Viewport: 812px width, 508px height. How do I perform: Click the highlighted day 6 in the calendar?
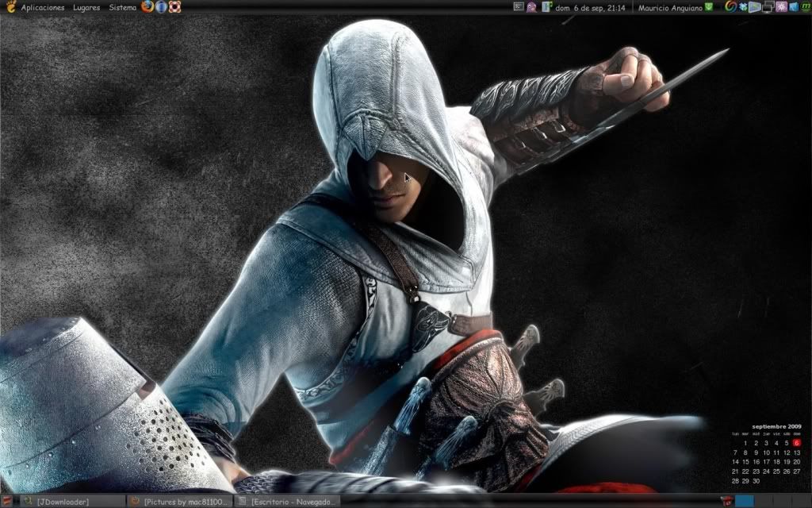[x=796, y=443]
